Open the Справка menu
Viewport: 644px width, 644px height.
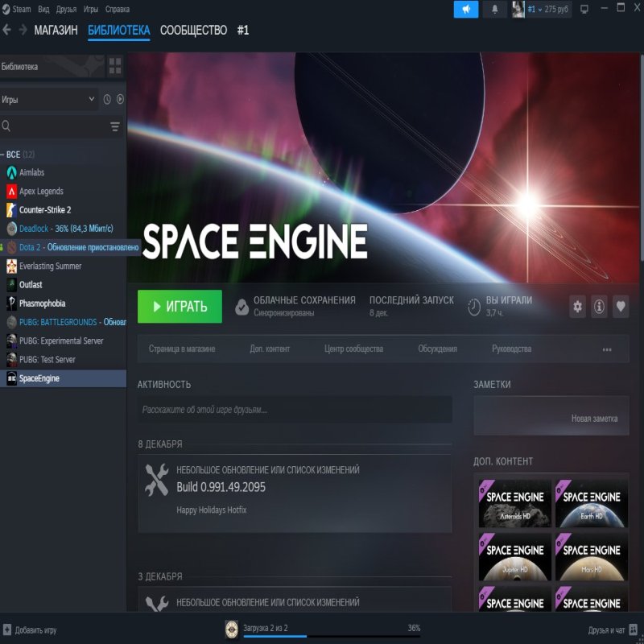(x=118, y=9)
